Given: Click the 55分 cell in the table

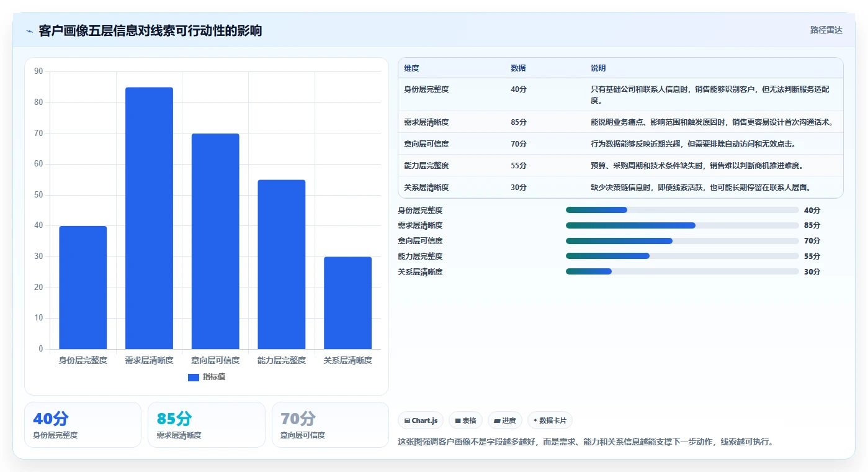Looking at the screenshot, I should (x=519, y=165).
